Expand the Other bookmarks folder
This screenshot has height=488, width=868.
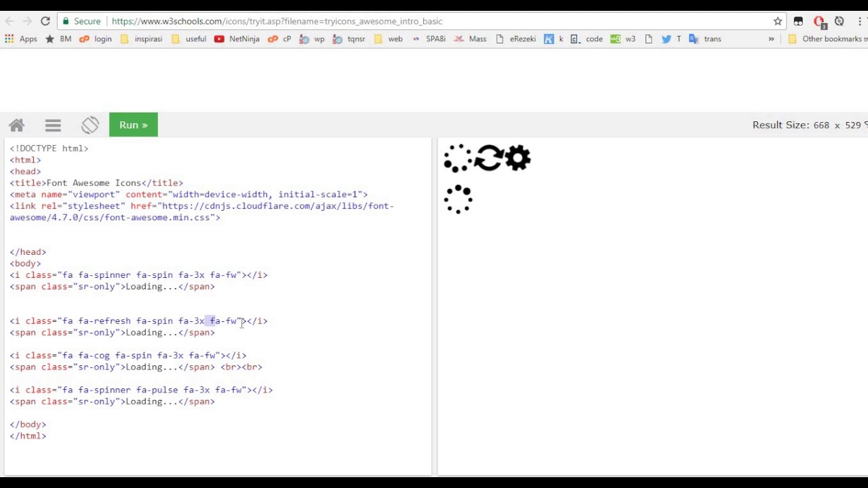(827, 39)
